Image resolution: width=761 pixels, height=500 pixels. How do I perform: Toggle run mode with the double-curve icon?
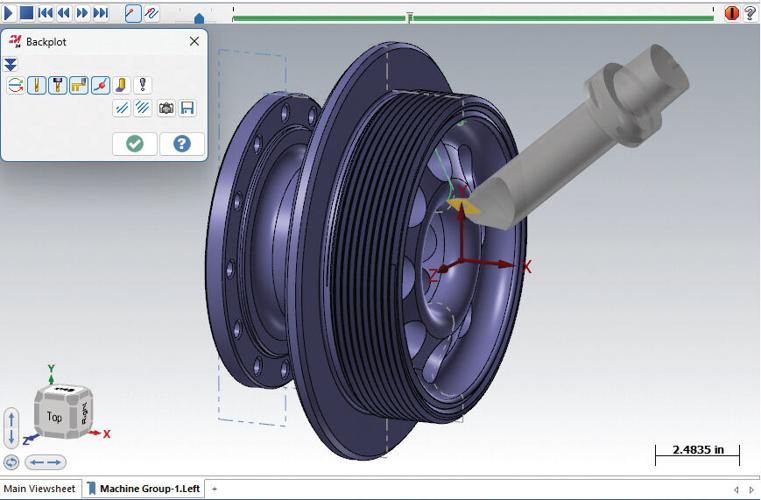152,13
